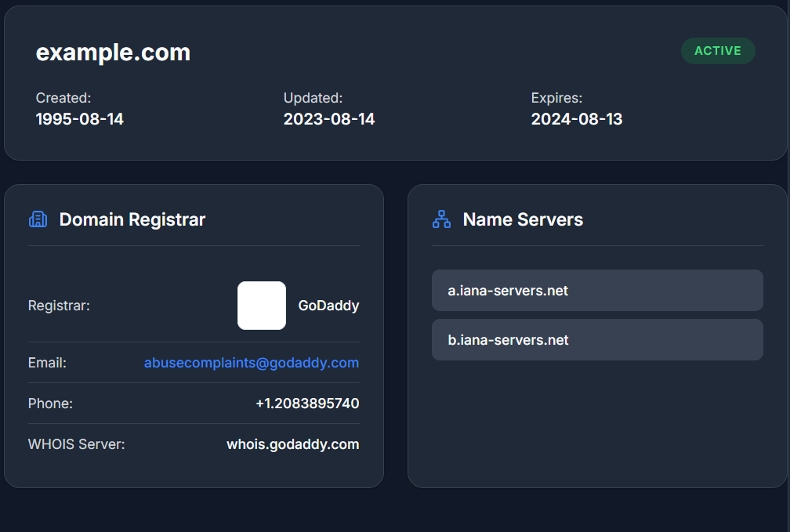
Task: Click the Created date 1995-08-14
Action: coord(79,119)
